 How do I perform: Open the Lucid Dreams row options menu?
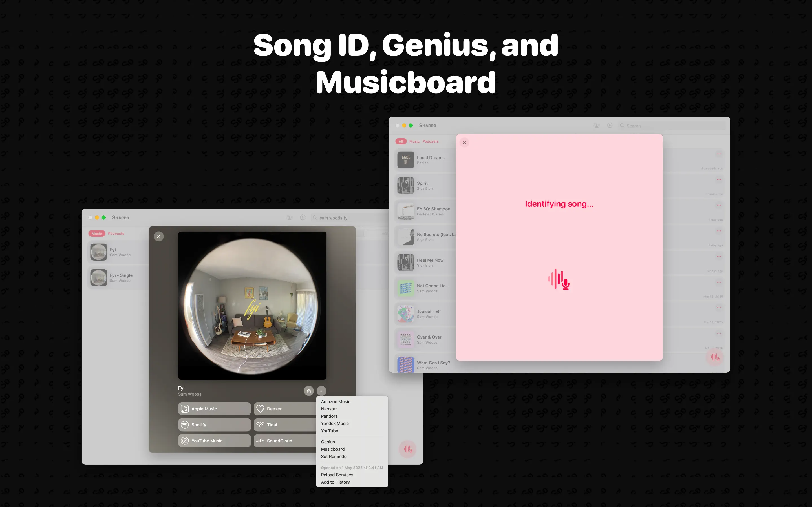click(719, 154)
